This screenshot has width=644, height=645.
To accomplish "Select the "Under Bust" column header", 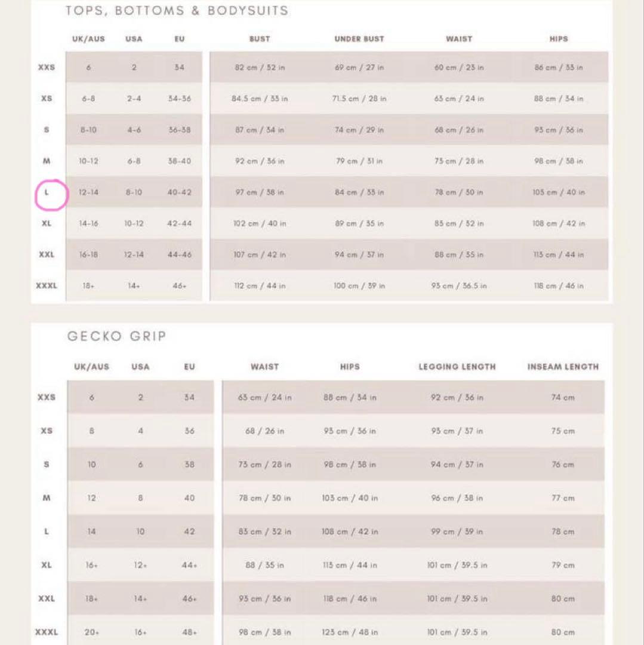I will point(359,39).
